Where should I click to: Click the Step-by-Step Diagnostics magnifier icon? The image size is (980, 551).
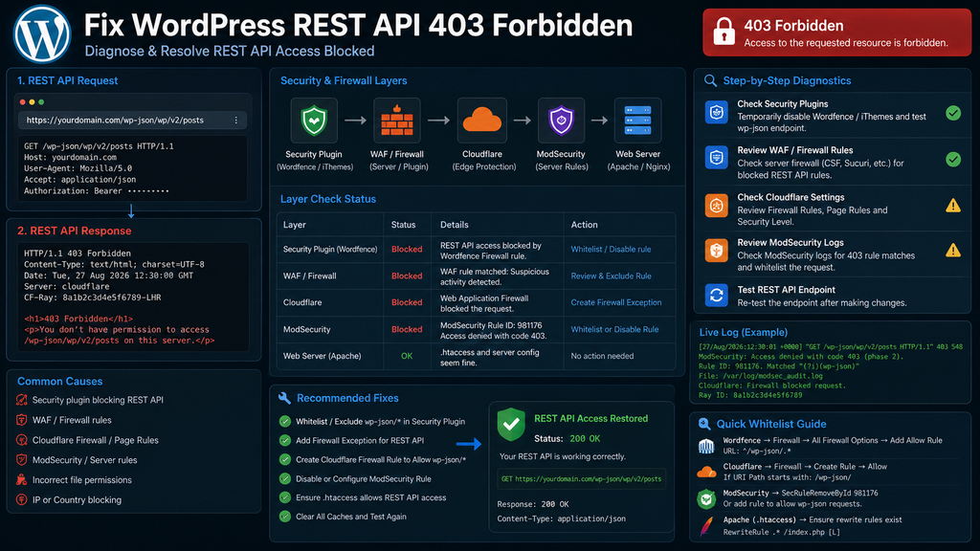pyautogui.click(x=710, y=80)
